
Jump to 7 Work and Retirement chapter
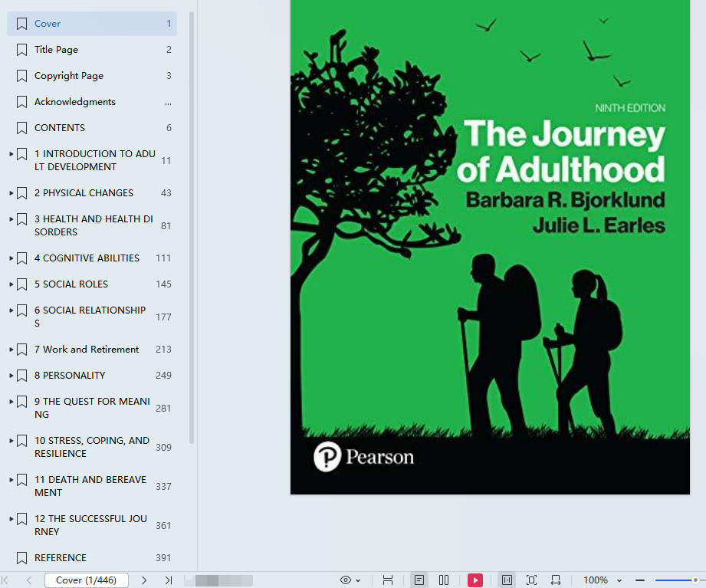point(87,350)
